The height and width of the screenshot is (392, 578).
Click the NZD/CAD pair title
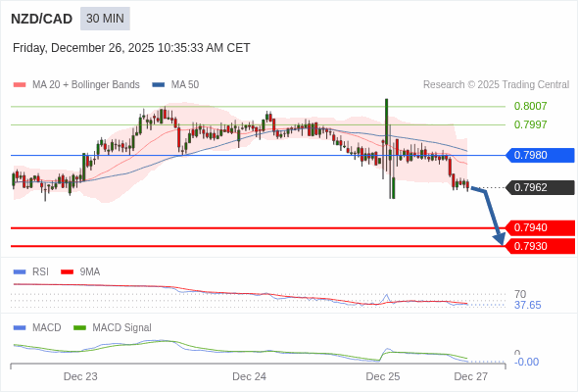click(42, 19)
